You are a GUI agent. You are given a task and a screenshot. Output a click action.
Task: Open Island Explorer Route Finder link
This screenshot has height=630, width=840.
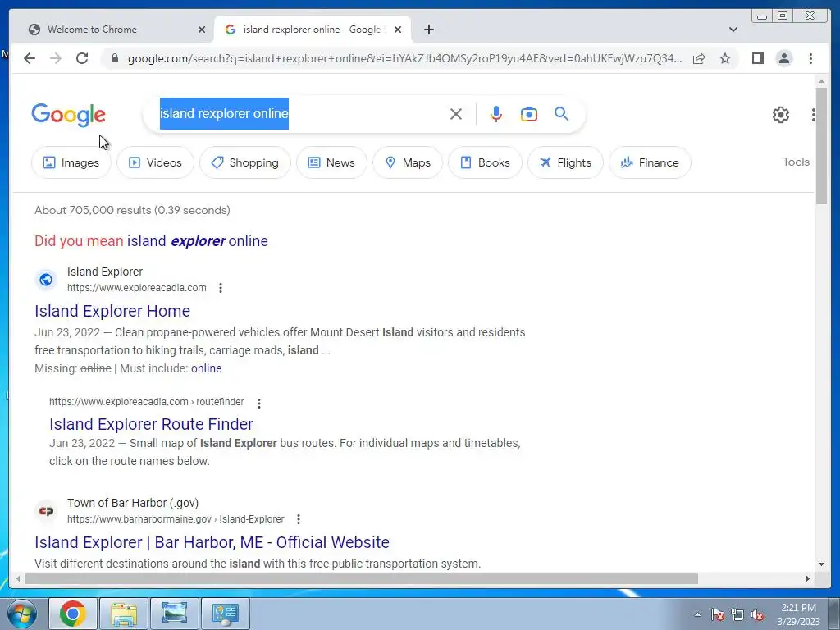click(151, 424)
